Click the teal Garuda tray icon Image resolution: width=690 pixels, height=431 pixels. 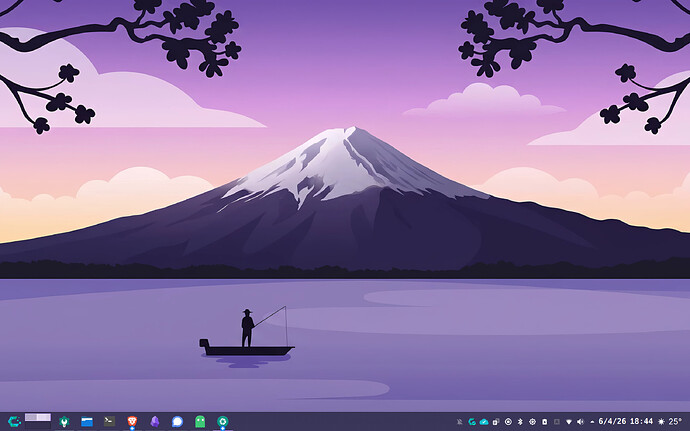[x=472, y=422]
